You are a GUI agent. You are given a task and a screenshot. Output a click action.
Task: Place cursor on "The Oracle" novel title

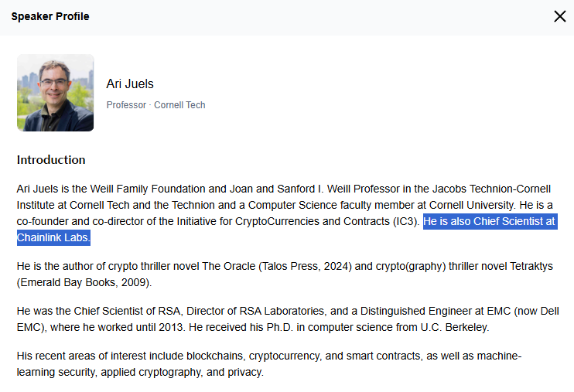[x=228, y=266]
